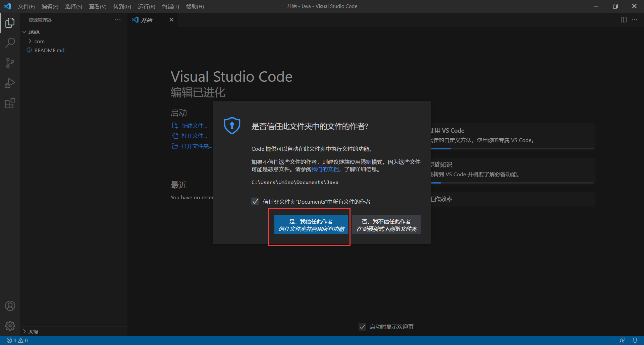Image resolution: width=644 pixels, height=345 pixels.
Task: Open 我们的文档 link in dialog
Action: (325, 169)
